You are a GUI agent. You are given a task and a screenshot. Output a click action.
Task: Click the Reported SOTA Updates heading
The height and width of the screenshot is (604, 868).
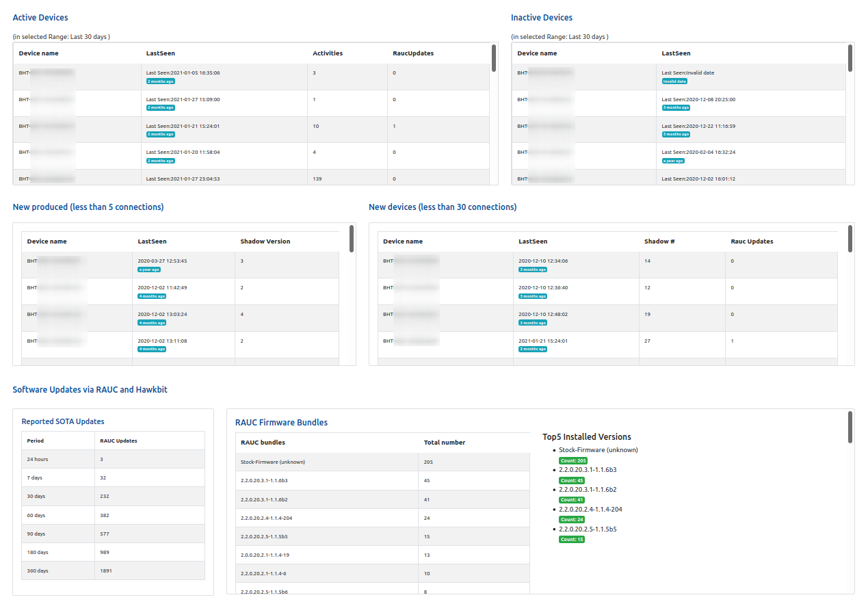tap(63, 421)
